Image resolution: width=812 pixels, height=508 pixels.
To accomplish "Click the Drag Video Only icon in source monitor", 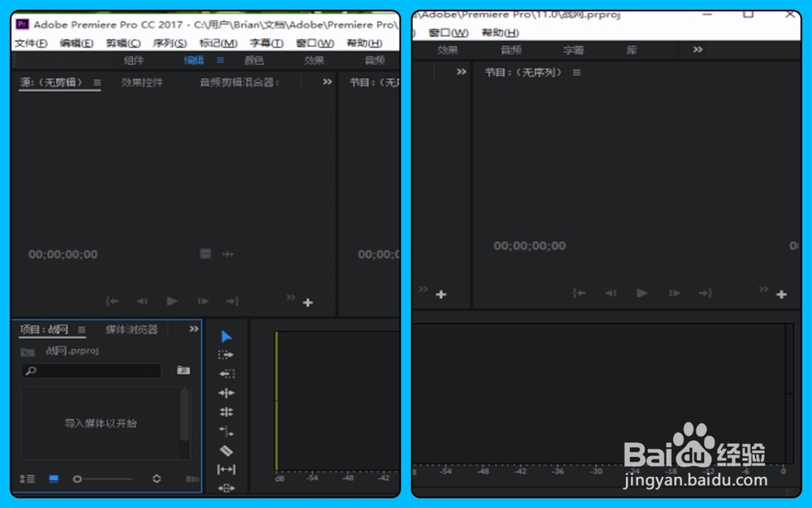I will [x=205, y=253].
